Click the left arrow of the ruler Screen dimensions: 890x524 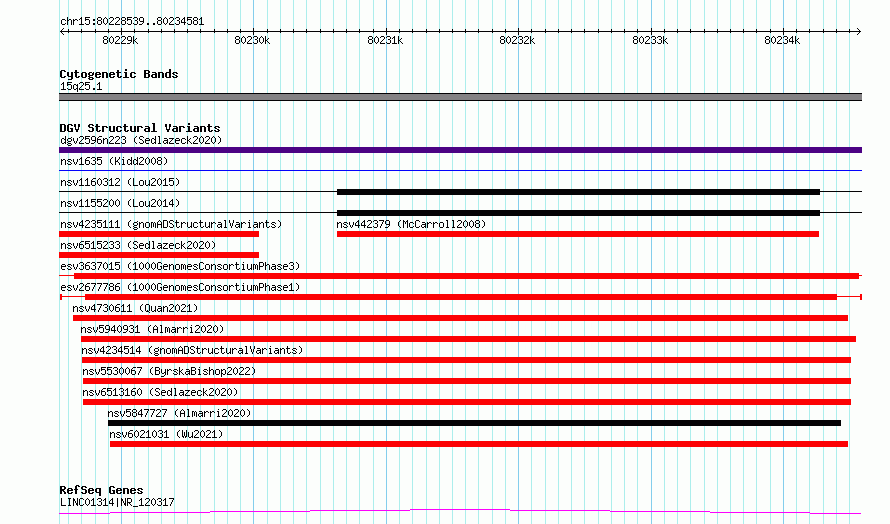point(62,31)
